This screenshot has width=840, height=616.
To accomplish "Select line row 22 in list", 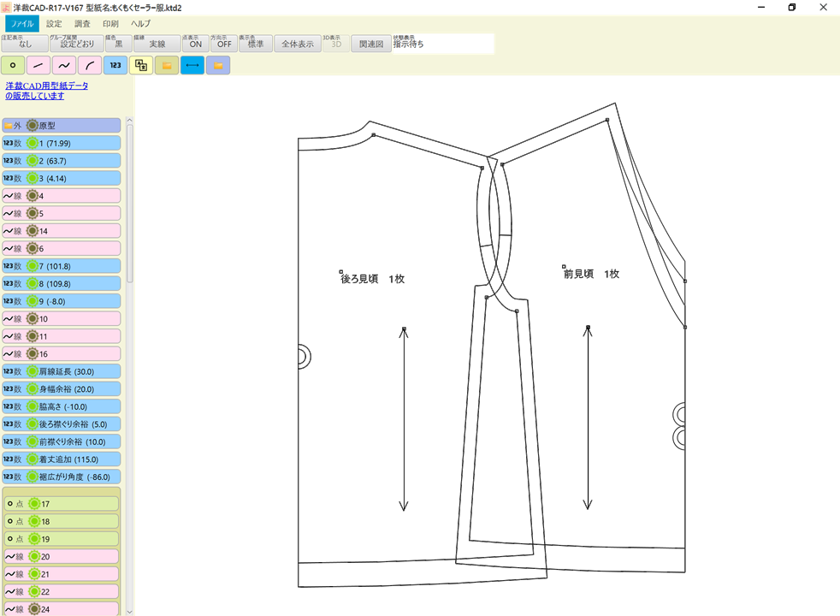I will click(x=61, y=591).
